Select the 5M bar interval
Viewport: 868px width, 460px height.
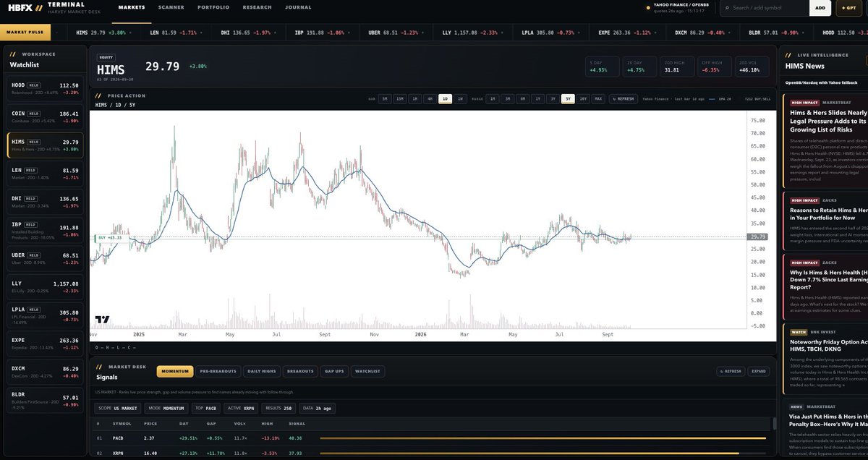click(385, 98)
